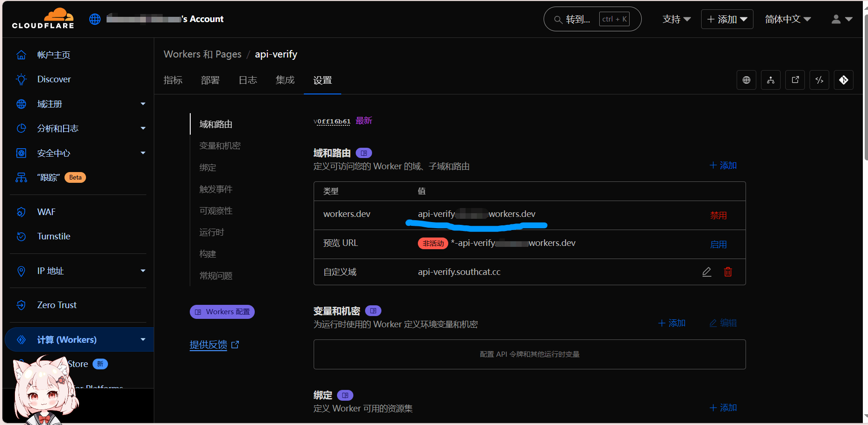
Task: Edit the custom domain pencil icon
Action: coord(707,272)
